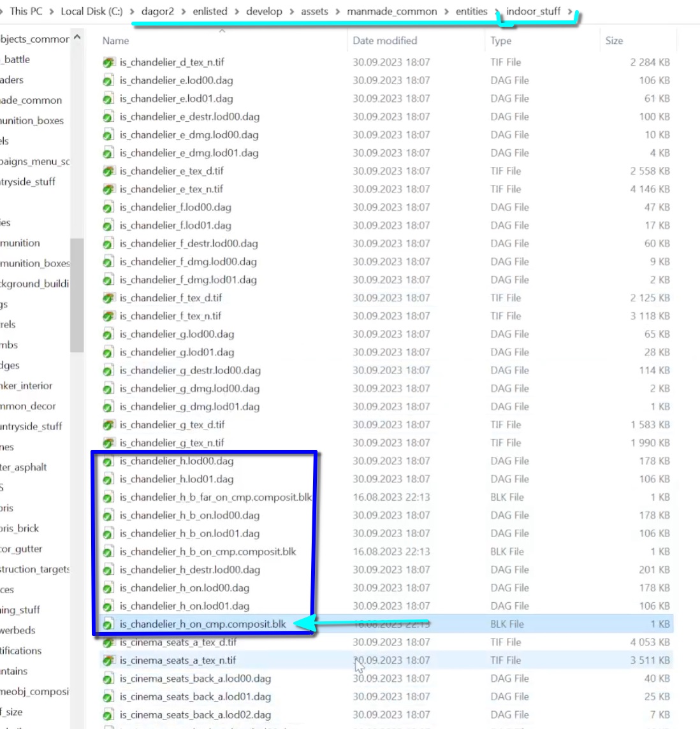Image resolution: width=700 pixels, height=729 pixels.
Task: Click the is_chandelier_d_tex_n.tif file icon
Action: 108,62
